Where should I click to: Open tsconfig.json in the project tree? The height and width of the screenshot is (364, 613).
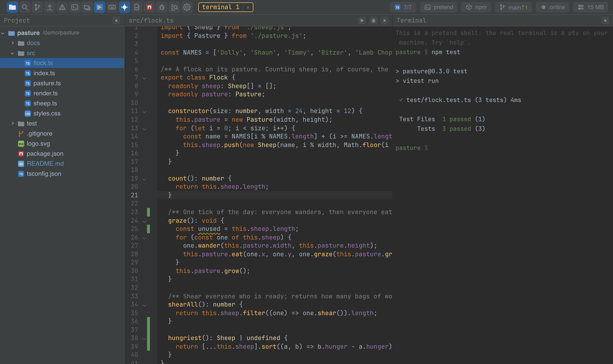pyautogui.click(x=62, y=174)
